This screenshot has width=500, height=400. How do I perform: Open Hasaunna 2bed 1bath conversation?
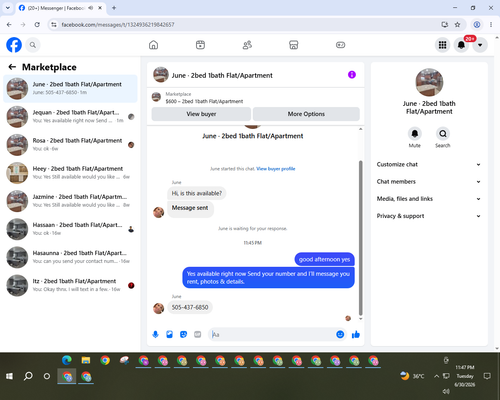click(x=70, y=257)
